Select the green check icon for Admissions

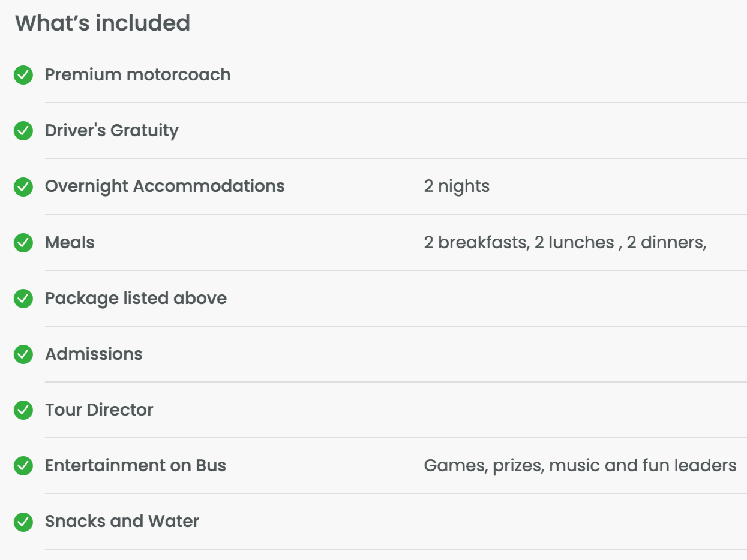tap(23, 354)
